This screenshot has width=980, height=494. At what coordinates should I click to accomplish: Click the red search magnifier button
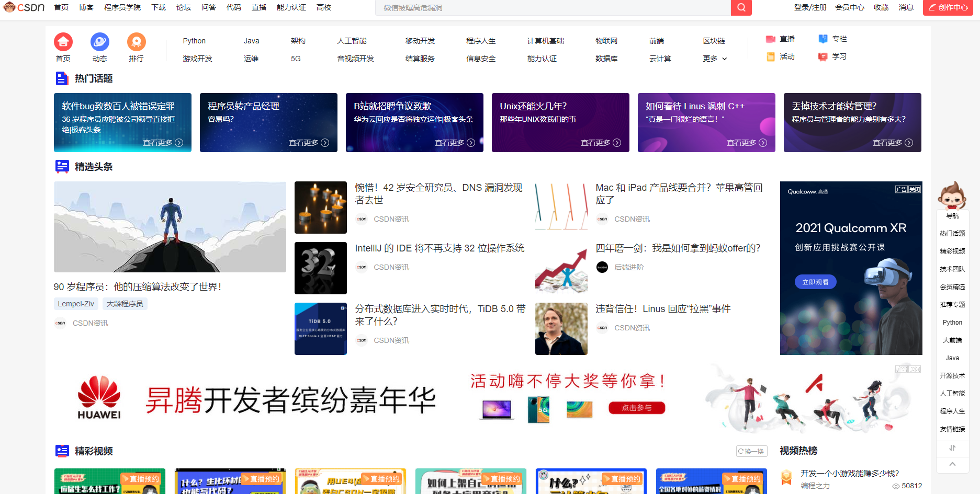coord(741,8)
